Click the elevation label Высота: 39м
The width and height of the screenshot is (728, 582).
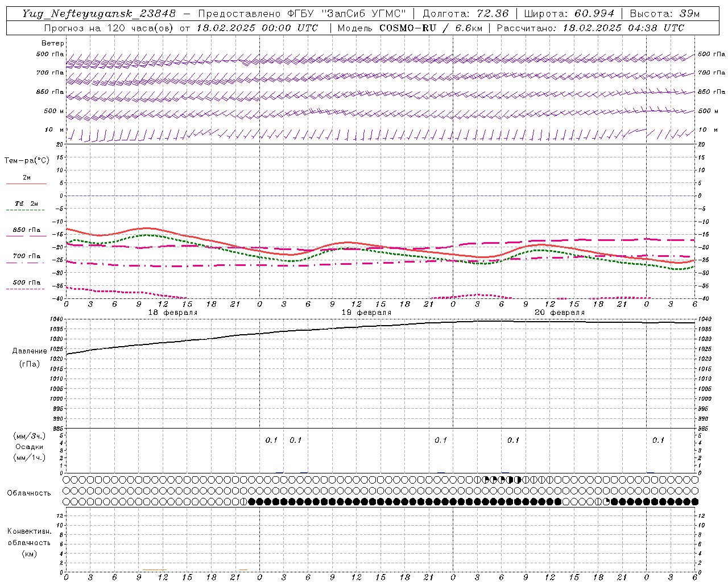(x=665, y=14)
